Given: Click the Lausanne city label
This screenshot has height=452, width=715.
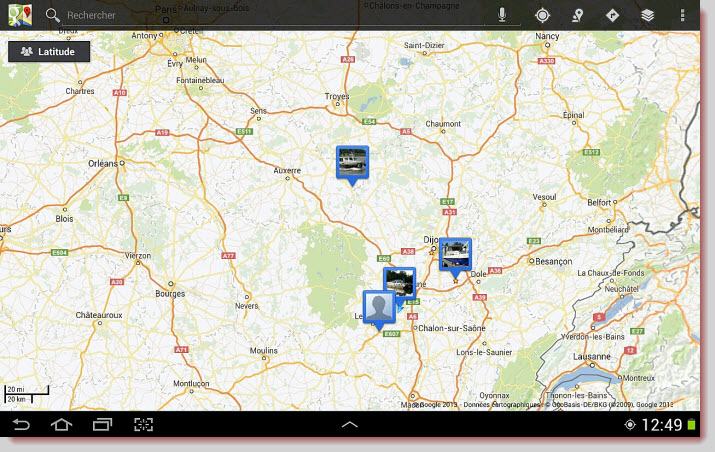Looking at the screenshot, I should click(x=592, y=356).
